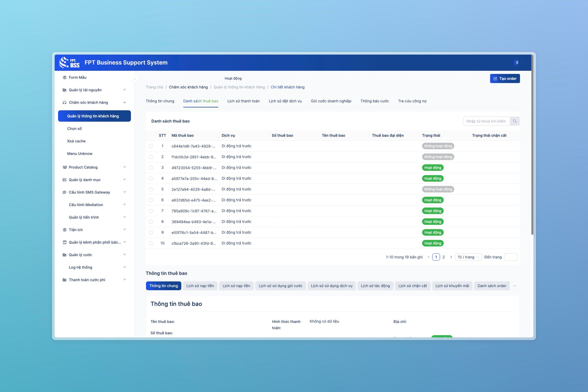Click the Quản lý cước folder icon
This screenshot has width=588, height=392.
click(x=64, y=255)
